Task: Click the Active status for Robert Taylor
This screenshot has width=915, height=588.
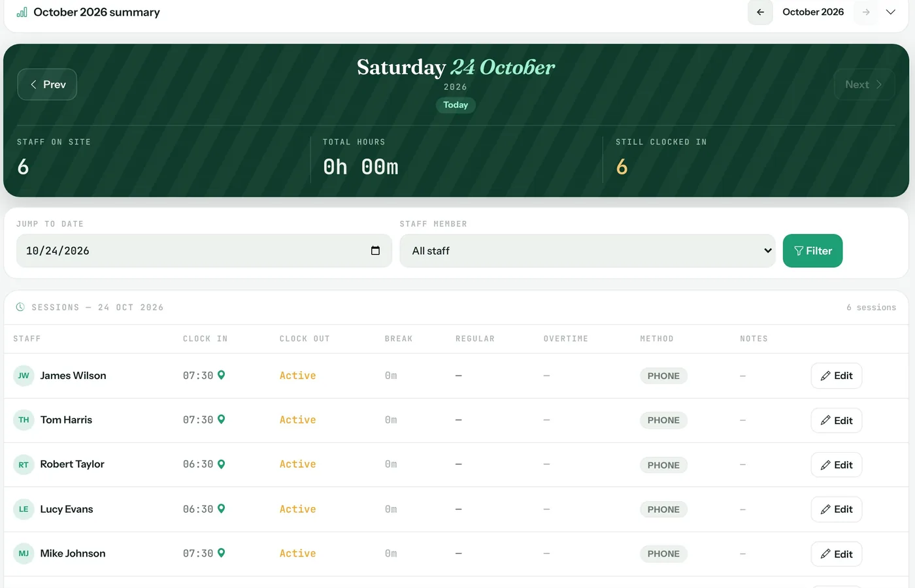Action: click(x=297, y=464)
